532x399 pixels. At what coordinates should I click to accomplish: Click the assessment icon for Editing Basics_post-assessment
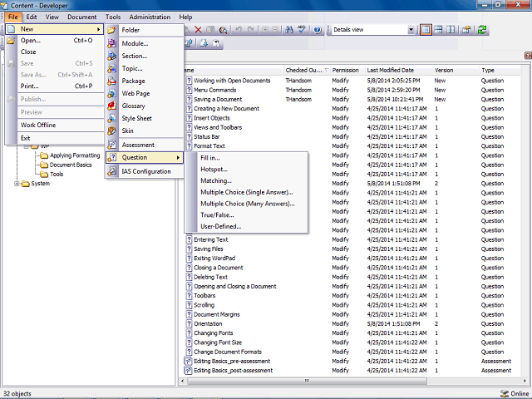click(x=188, y=371)
